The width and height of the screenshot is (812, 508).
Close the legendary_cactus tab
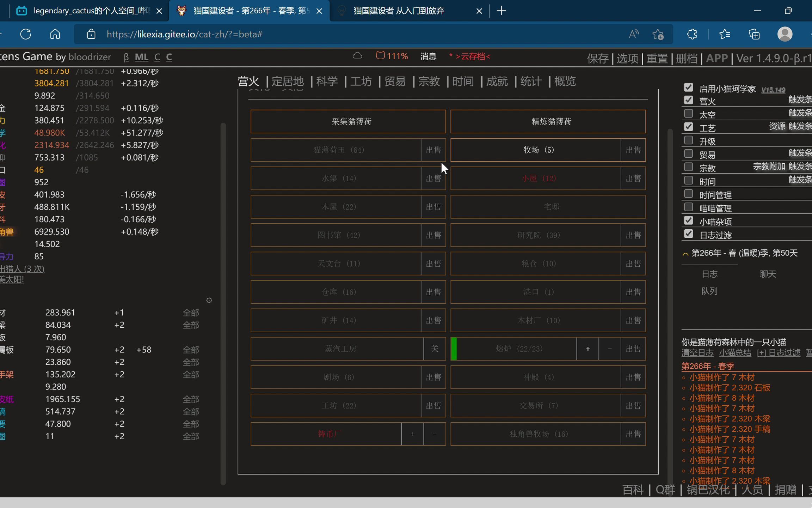(x=159, y=11)
